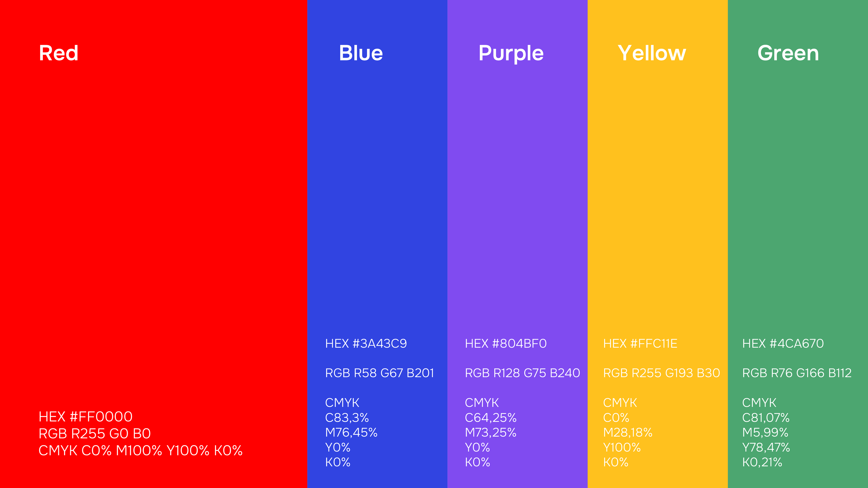Select the HEX #804BF0 label

click(506, 343)
